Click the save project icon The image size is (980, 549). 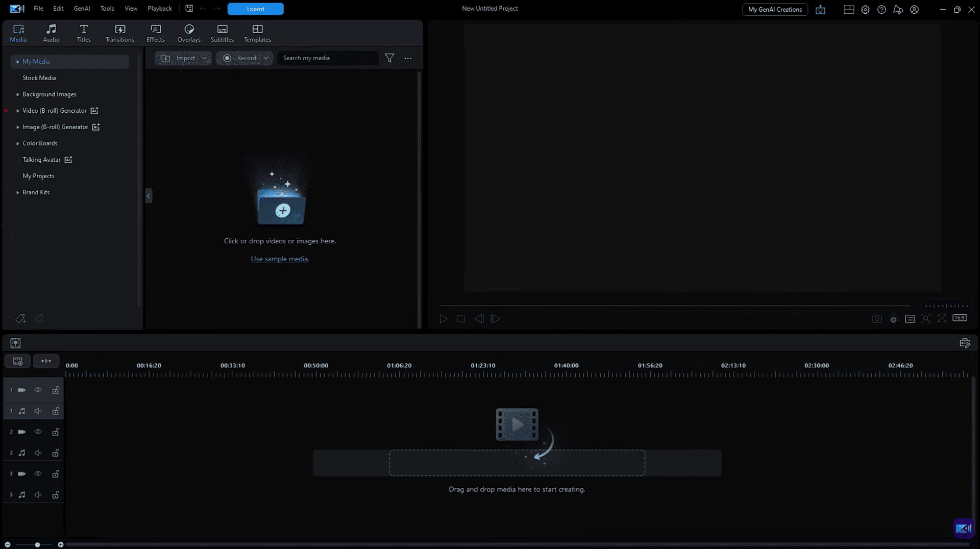(189, 9)
